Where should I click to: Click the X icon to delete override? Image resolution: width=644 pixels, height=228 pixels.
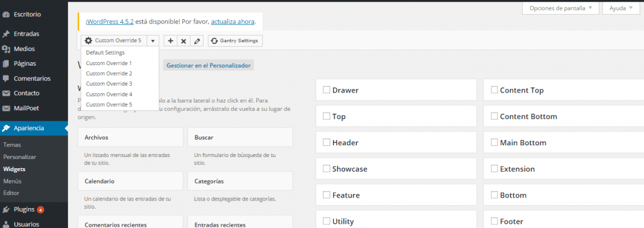coord(184,41)
